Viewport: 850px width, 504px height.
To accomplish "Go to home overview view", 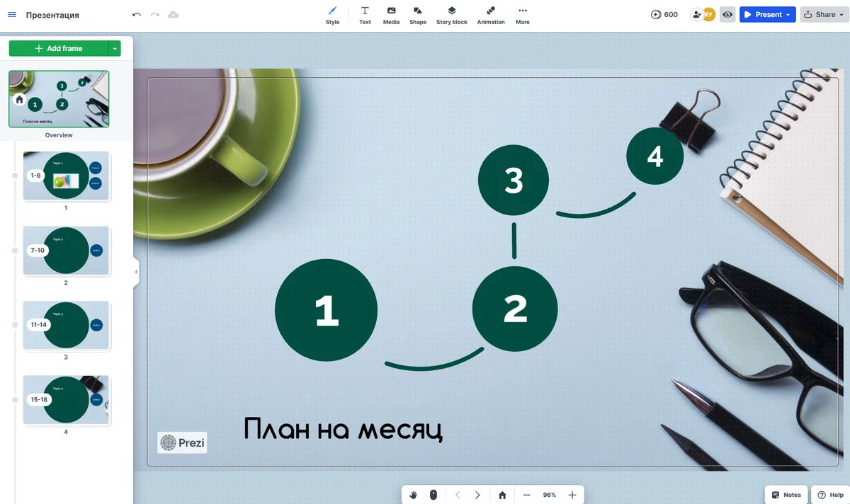I will [x=502, y=495].
